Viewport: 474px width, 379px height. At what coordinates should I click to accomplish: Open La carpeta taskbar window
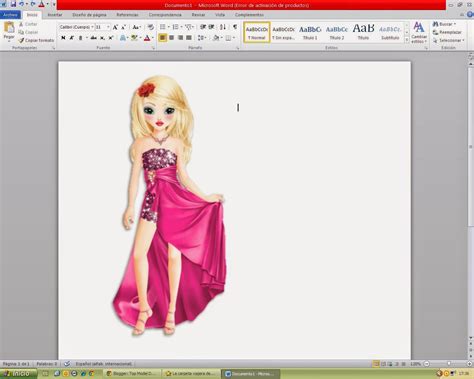[191, 374]
